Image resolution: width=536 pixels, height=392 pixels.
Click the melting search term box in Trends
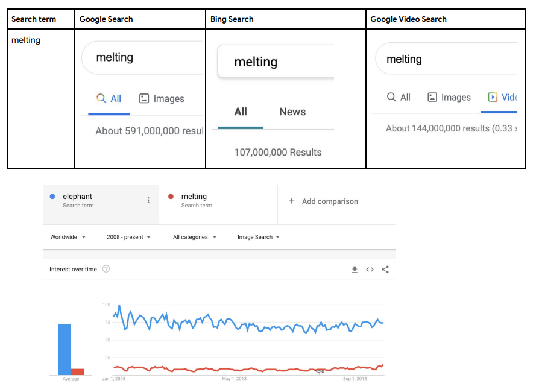tap(218, 200)
